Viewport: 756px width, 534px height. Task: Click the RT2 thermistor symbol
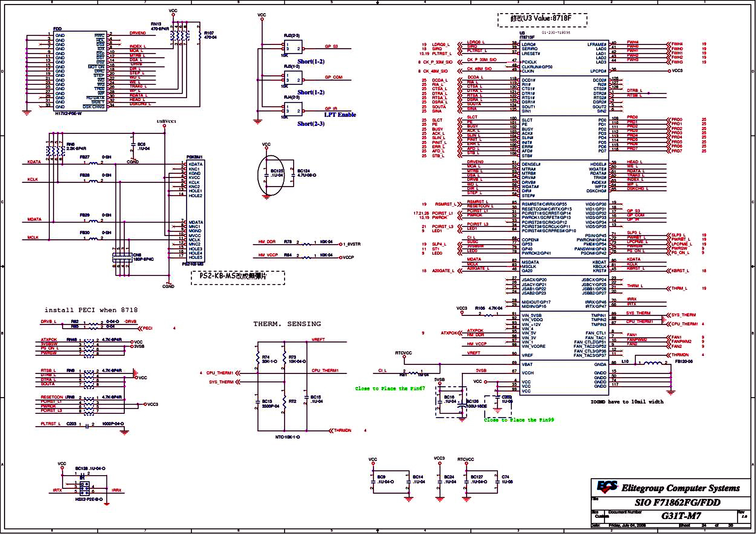285,401
